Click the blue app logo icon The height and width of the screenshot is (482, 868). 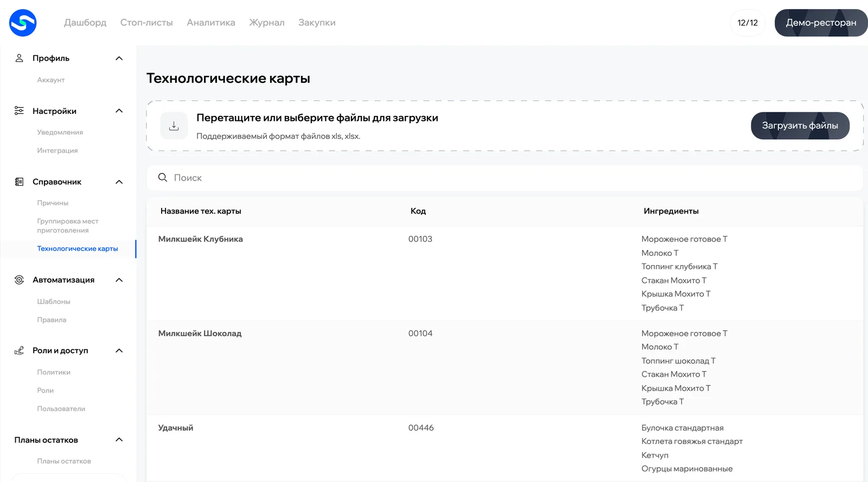[x=23, y=23]
